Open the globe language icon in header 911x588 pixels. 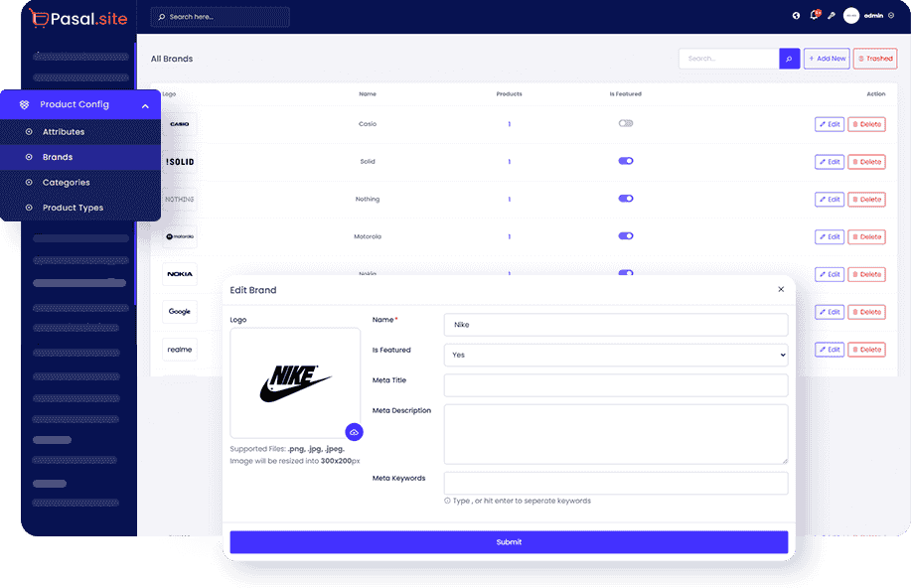pyautogui.click(x=796, y=16)
